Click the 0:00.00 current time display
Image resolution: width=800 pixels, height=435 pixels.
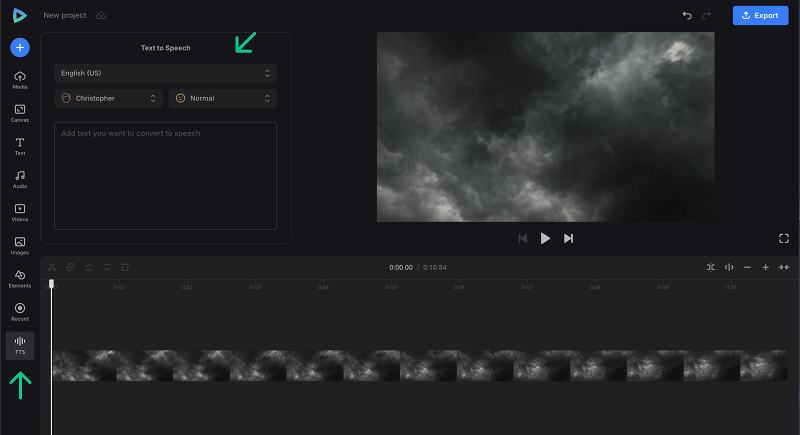point(401,267)
